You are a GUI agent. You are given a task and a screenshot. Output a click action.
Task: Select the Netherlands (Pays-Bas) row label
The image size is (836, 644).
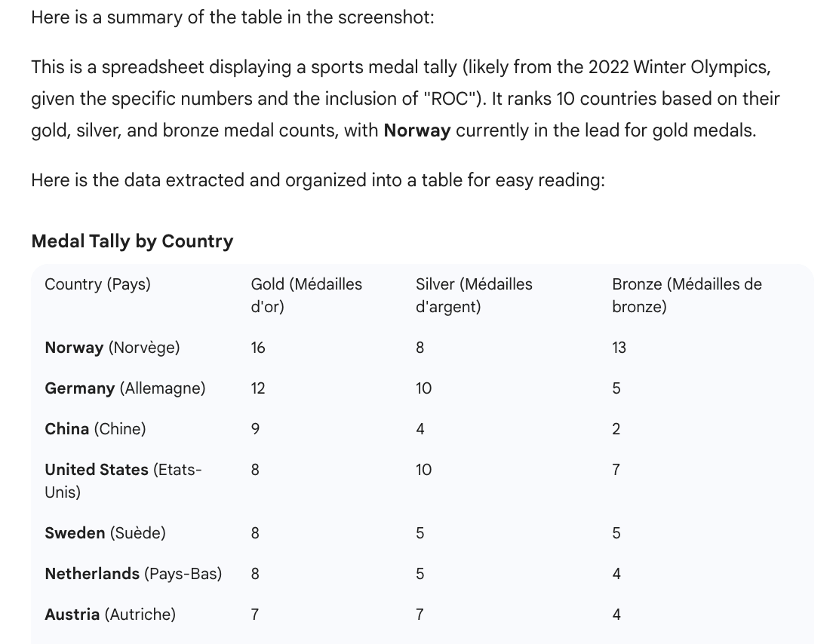click(133, 574)
